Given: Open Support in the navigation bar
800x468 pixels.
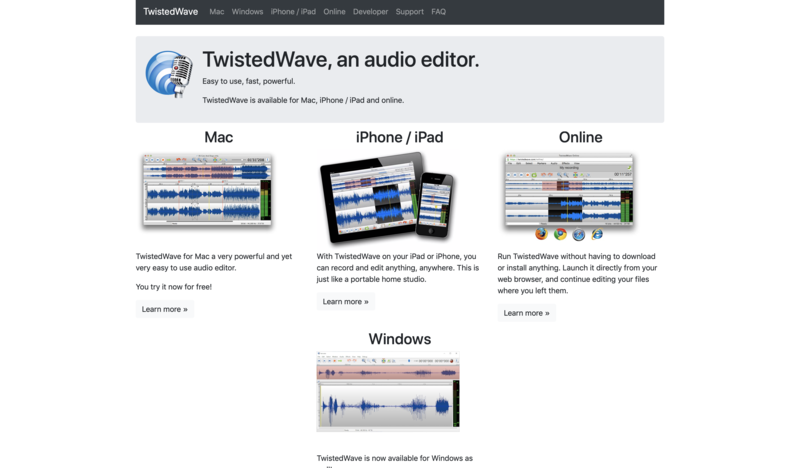Looking at the screenshot, I should [x=409, y=12].
